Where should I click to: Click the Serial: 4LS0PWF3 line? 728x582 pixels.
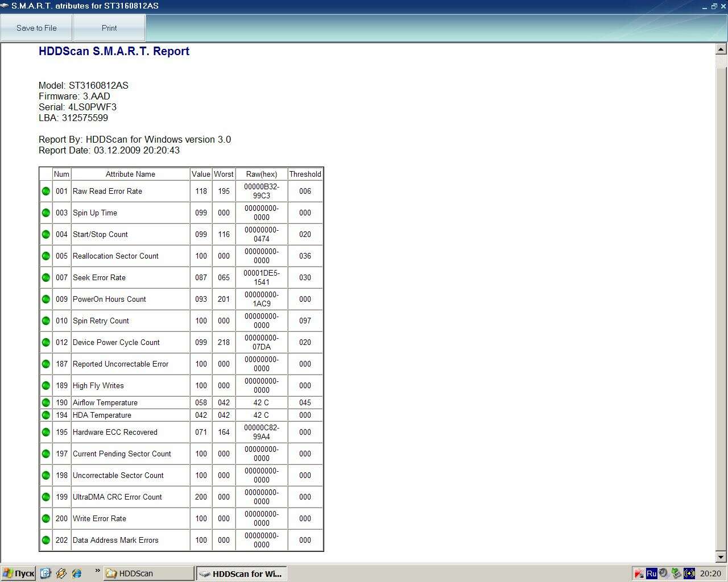(77, 107)
